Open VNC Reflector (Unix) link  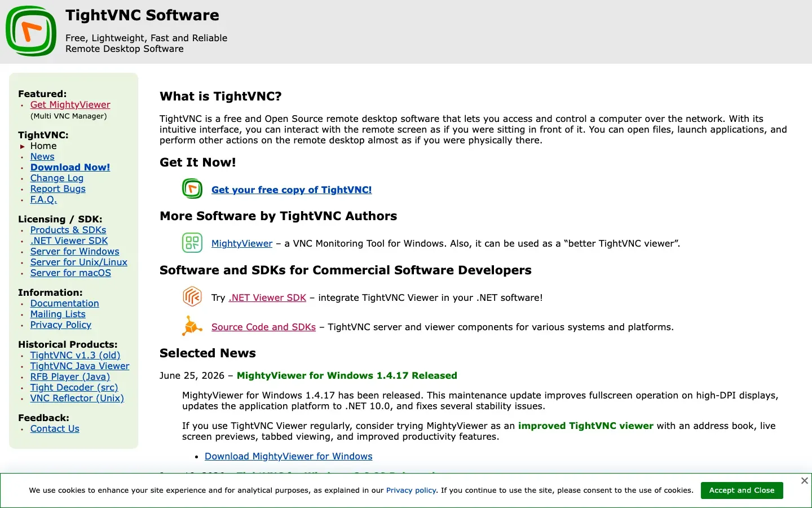point(77,398)
